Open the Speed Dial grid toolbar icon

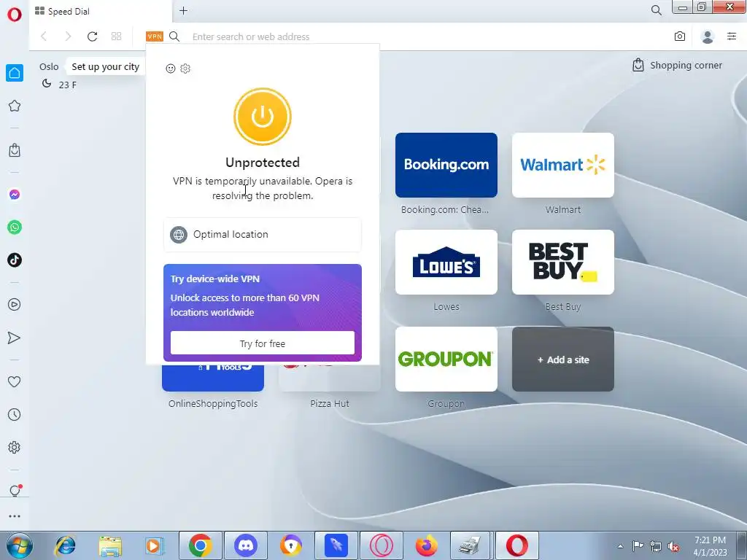[116, 36]
